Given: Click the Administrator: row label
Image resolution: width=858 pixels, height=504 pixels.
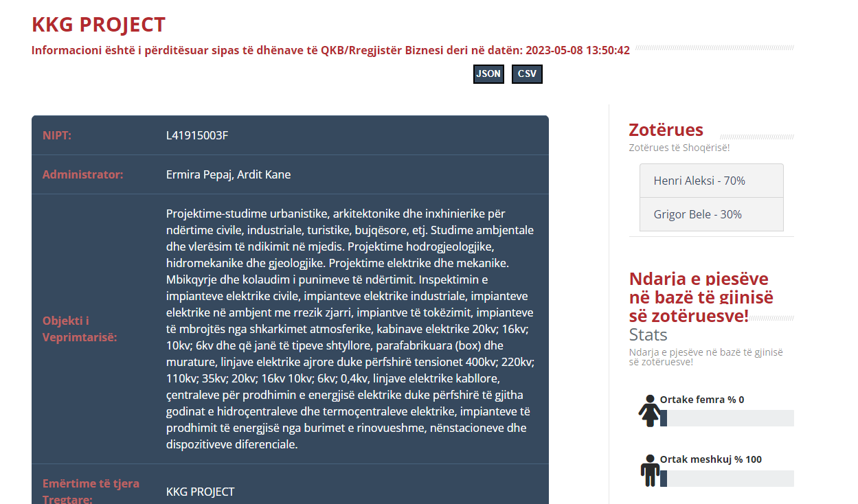Looking at the screenshot, I should [82, 174].
